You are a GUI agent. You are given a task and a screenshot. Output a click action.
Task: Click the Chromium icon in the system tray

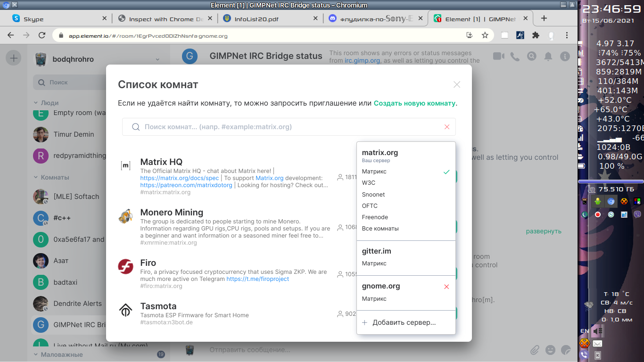coord(611,201)
